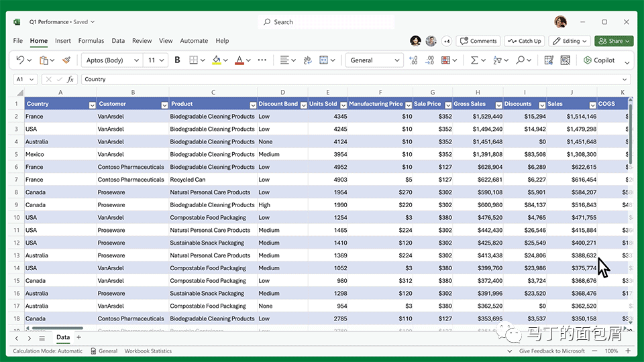Click the table with magnifier icon

coord(566,60)
